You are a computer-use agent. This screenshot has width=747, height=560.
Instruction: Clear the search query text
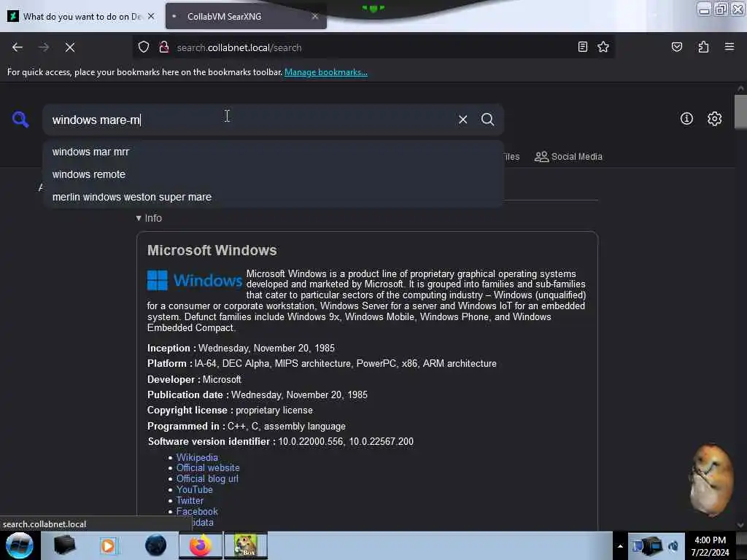[x=462, y=120]
